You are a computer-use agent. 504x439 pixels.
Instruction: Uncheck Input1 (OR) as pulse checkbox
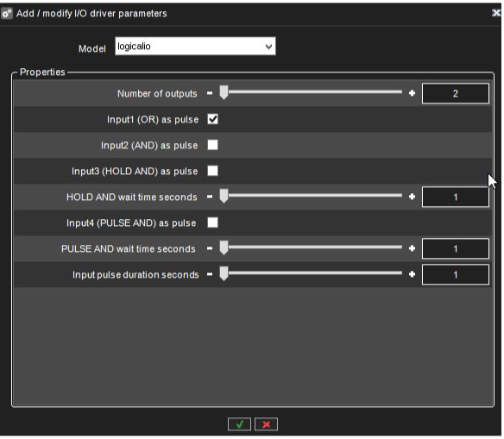pos(213,119)
